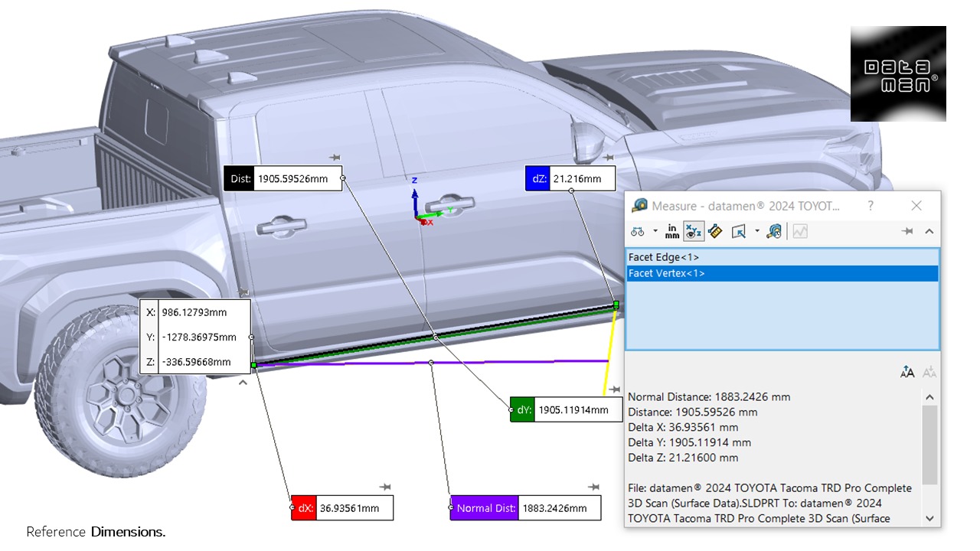The width and height of the screenshot is (980, 551).
Task: Click 'Delta Y: 1905.11914 mm' result line
Action: [x=689, y=443]
